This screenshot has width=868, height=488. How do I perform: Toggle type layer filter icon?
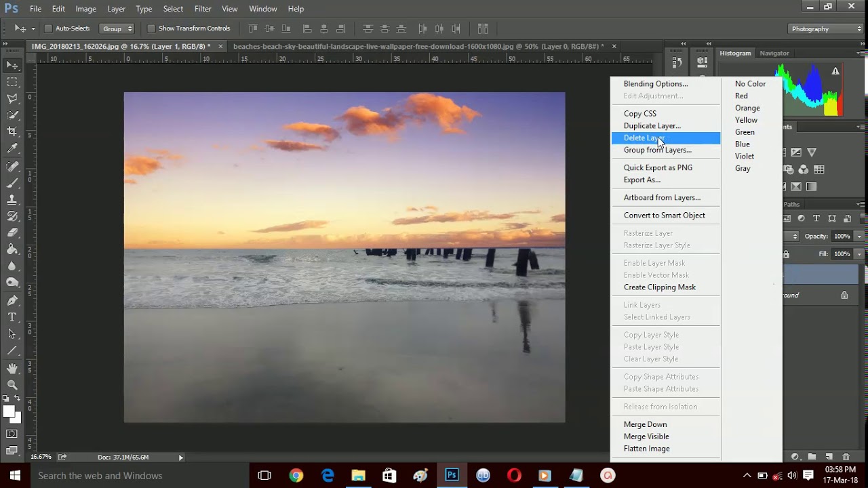pos(816,218)
